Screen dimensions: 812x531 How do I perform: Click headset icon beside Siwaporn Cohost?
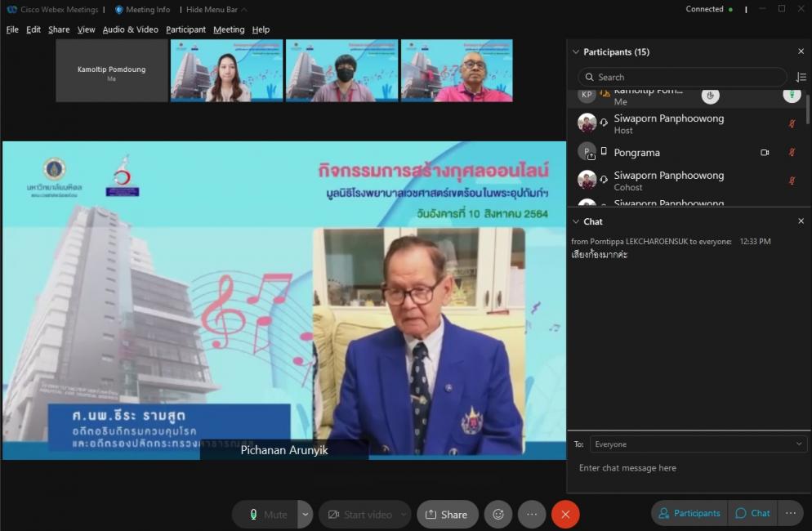(x=604, y=179)
